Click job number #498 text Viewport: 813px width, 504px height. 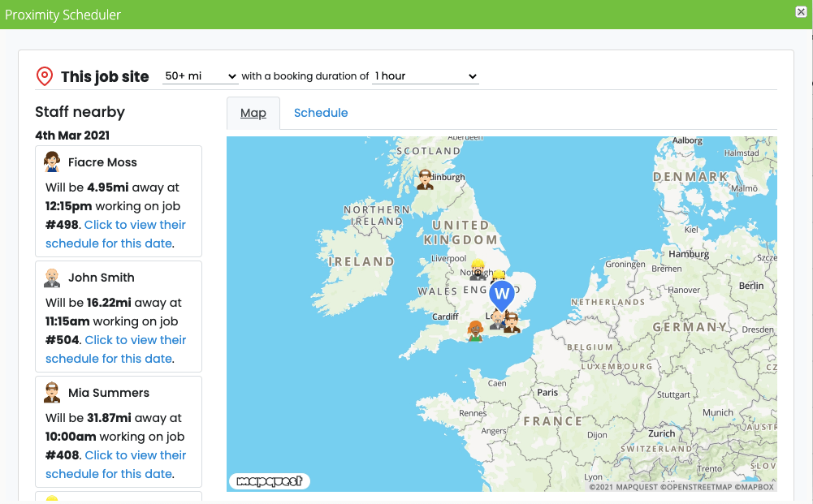[62, 225]
